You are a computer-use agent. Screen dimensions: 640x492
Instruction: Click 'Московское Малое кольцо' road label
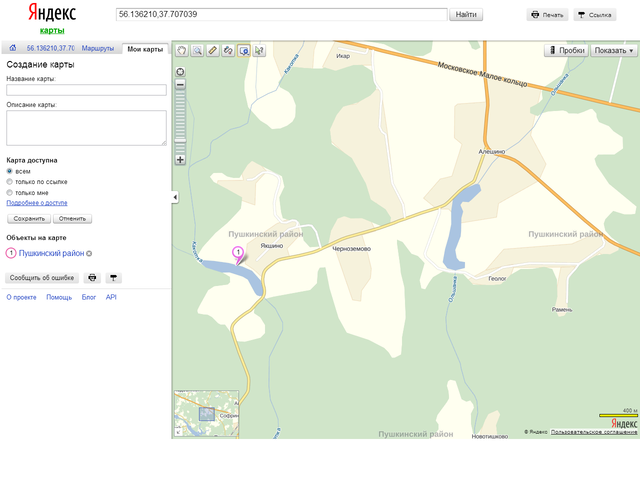coord(482,75)
